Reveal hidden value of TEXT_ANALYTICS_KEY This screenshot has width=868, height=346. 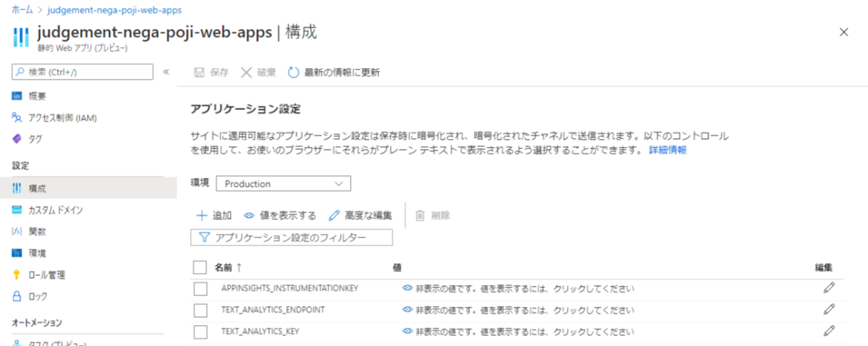(519, 331)
